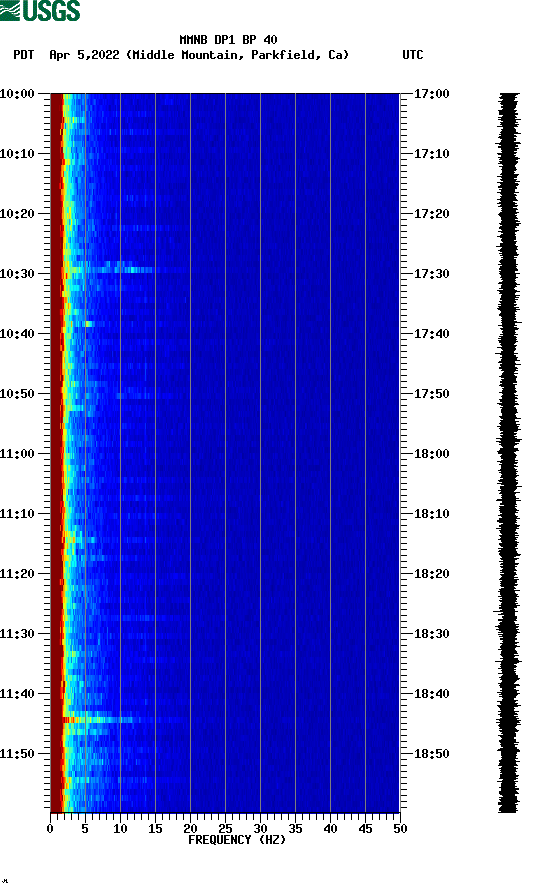Screen dimensions: 552x892
Task: Click the 18:20 UTC time label
Action: (x=431, y=573)
